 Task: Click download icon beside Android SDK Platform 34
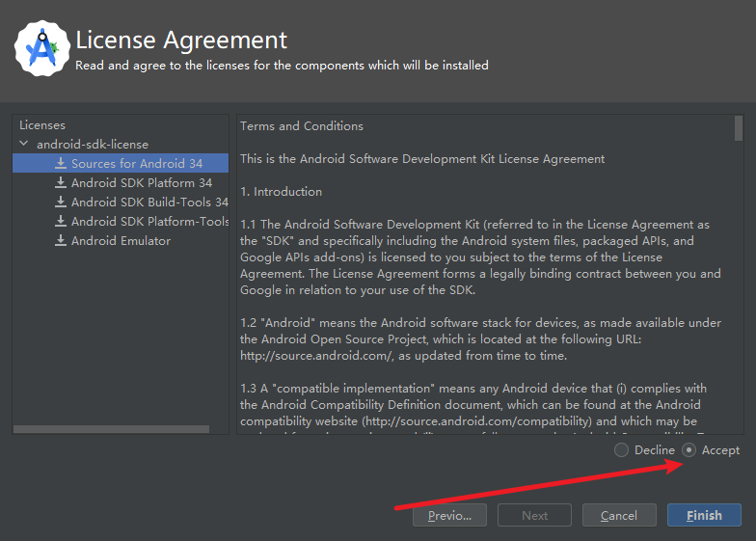[61, 183]
